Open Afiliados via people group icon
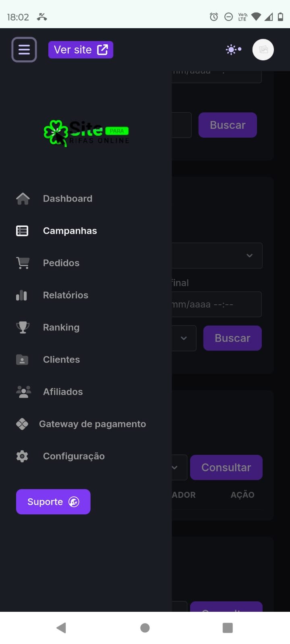Viewport: 290px width, 644px height. point(23,392)
